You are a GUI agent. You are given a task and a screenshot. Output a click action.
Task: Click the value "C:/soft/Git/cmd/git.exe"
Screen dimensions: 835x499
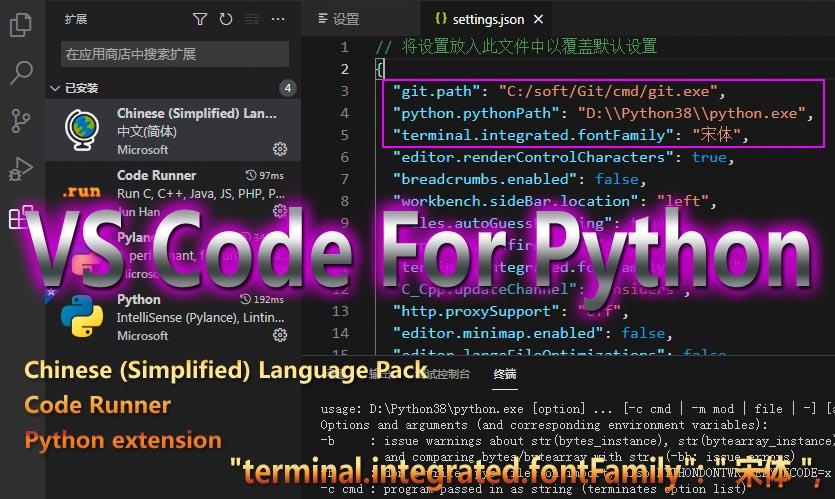tap(608, 91)
